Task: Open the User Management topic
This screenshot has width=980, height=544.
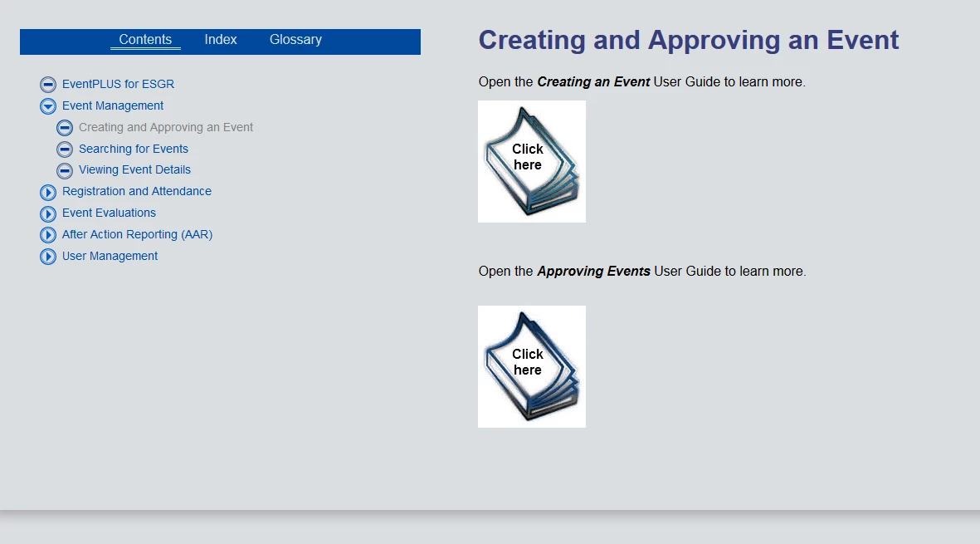Action: point(110,256)
